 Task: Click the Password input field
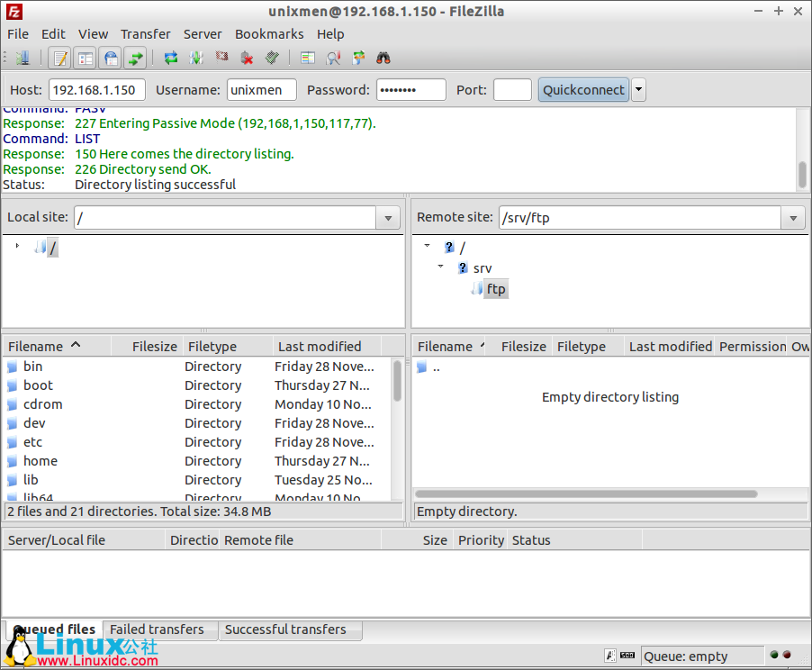click(x=411, y=89)
